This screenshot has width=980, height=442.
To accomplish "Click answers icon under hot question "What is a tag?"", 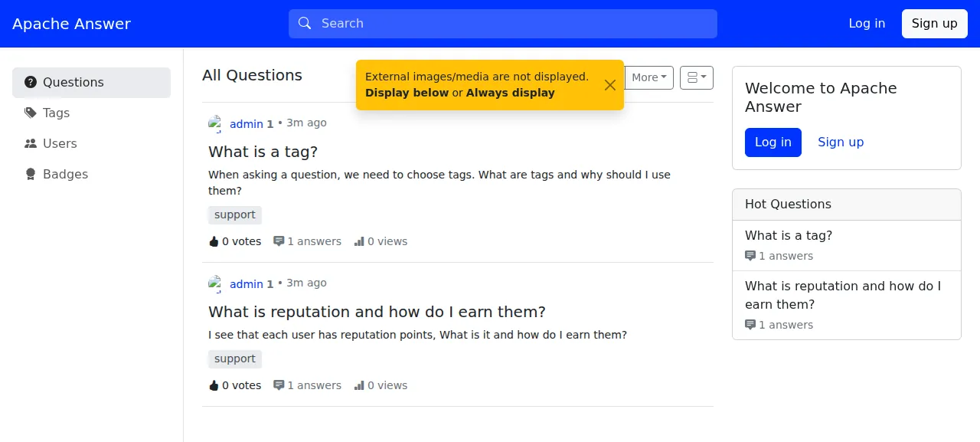I will (750, 256).
